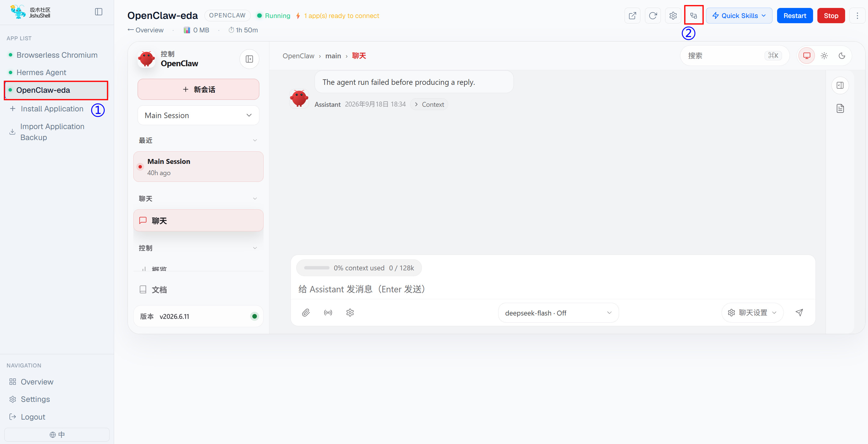Click the voice broadcast icon in composer

coord(328,312)
